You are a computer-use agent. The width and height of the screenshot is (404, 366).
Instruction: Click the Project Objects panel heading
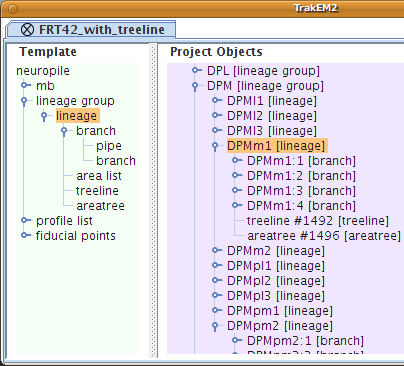click(216, 52)
